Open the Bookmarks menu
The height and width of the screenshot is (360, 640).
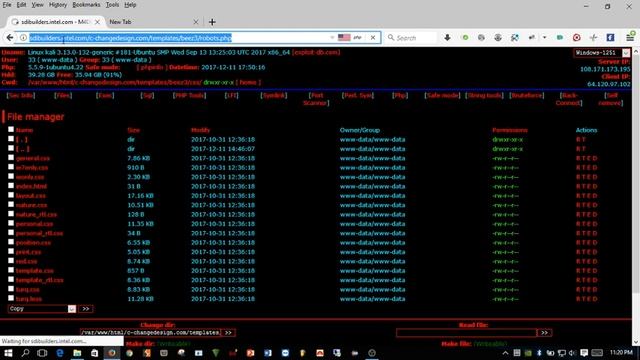(86, 5)
